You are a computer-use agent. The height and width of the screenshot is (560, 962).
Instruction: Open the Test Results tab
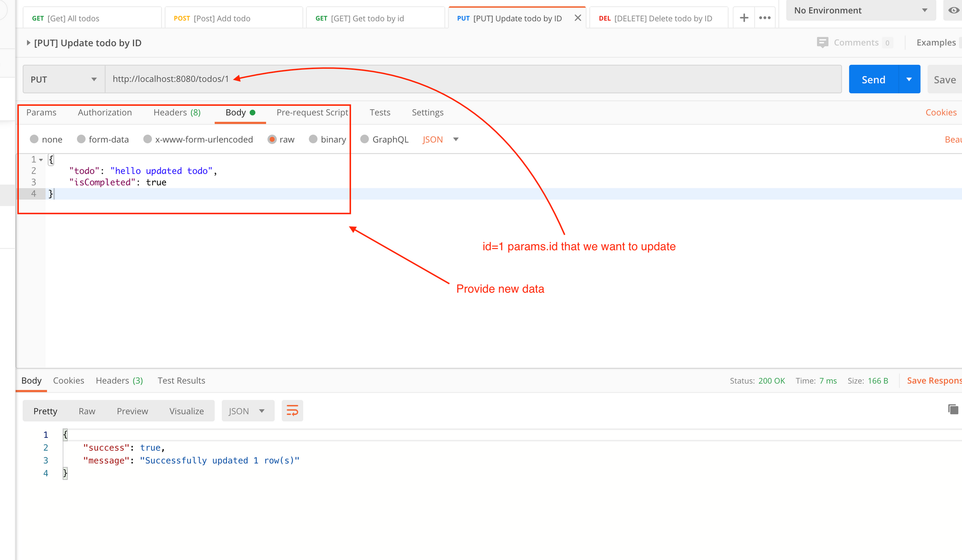click(181, 381)
